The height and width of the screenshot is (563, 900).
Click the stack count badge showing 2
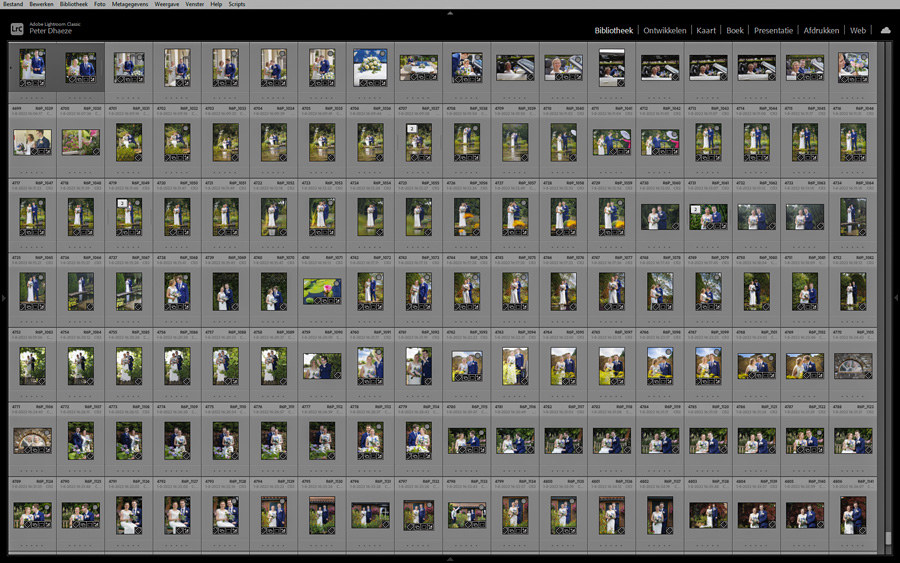pos(411,129)
